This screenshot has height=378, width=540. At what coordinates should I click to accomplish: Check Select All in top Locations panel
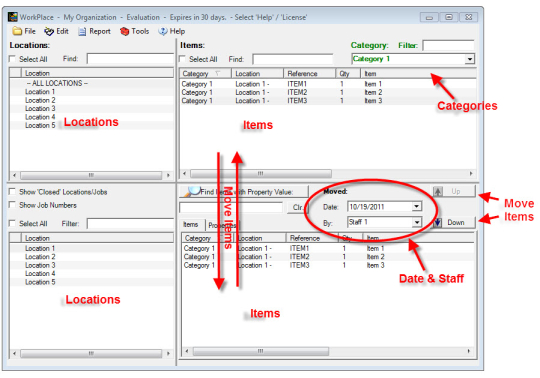12,59
